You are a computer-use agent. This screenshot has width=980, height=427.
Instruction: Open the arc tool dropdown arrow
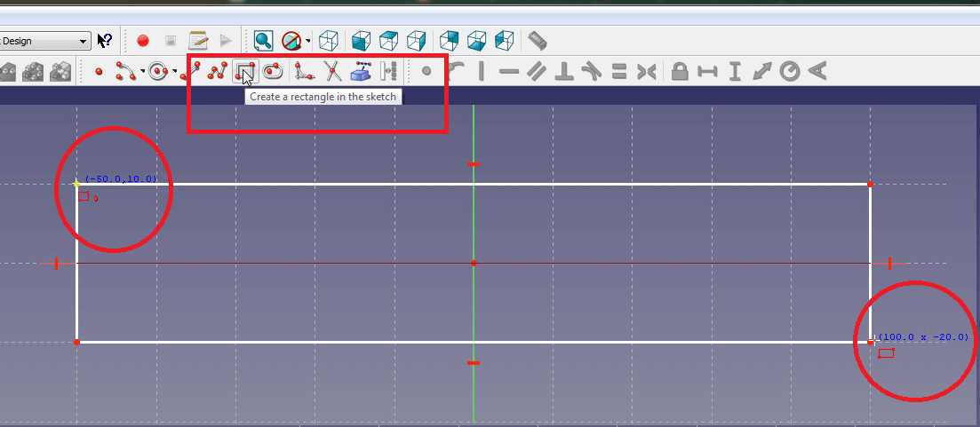coord(142,72)
